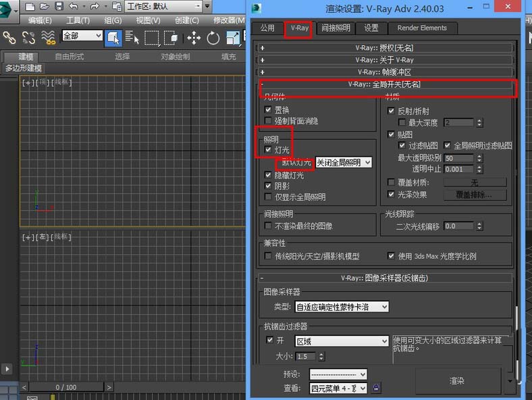532x400 pixels.
Task: Open the 查看 四元菜单 dropdown
Action: point(338,388)
